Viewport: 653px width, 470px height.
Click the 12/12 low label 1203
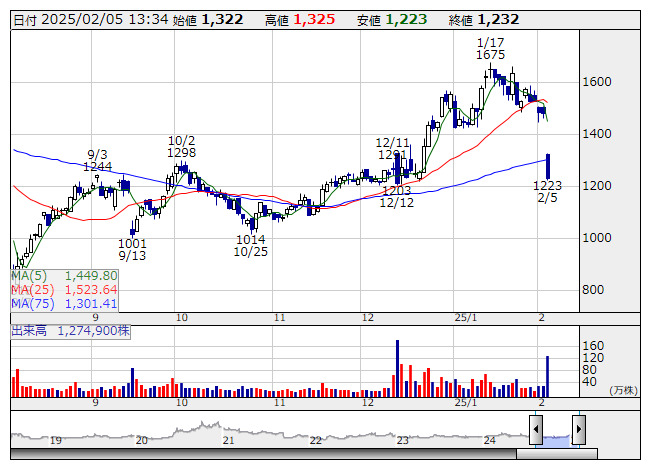(396, 190)
